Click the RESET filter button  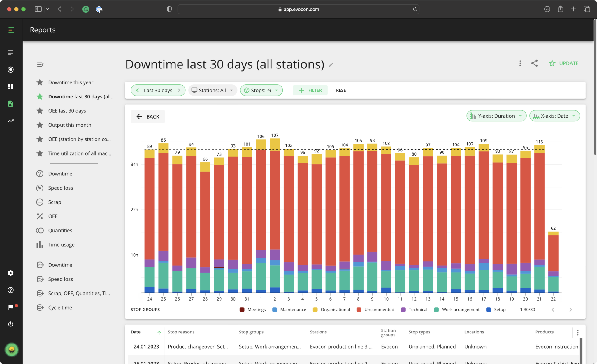coord(342,90)
